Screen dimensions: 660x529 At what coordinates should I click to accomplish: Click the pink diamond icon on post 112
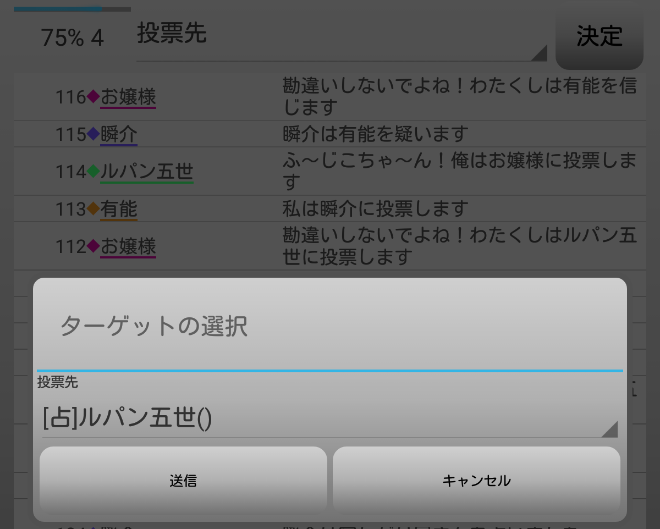pos(93,246)
